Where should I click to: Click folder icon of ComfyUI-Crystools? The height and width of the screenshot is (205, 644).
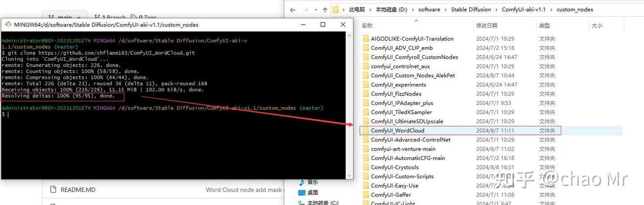pos(366,167)
